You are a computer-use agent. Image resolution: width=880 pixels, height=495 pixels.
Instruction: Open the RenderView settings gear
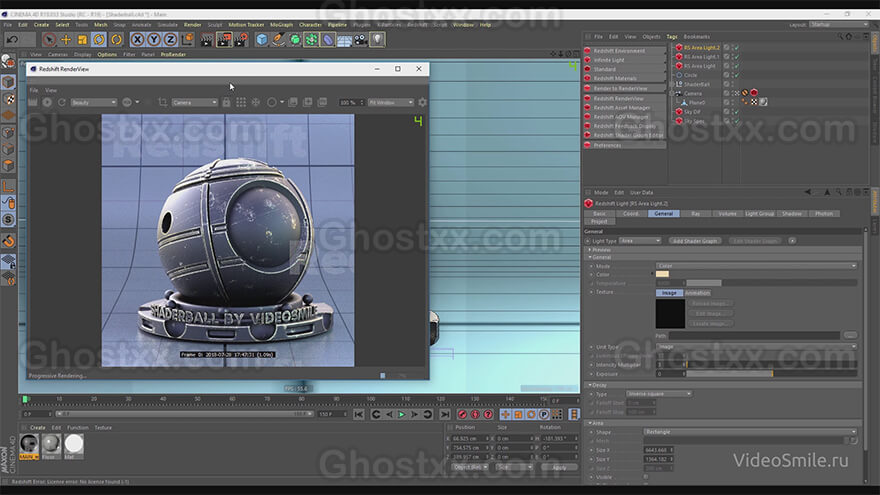pyautogui.click(x=422, y=102)
